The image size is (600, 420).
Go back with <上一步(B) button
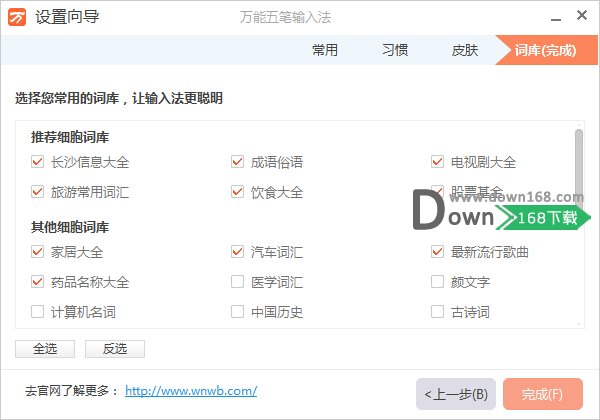[456, 394]
